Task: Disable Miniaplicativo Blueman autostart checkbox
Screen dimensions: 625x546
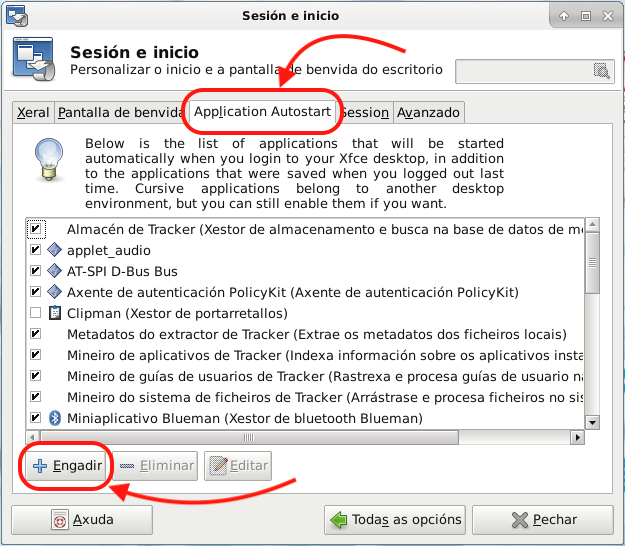Action: click(x=36, y=417)
